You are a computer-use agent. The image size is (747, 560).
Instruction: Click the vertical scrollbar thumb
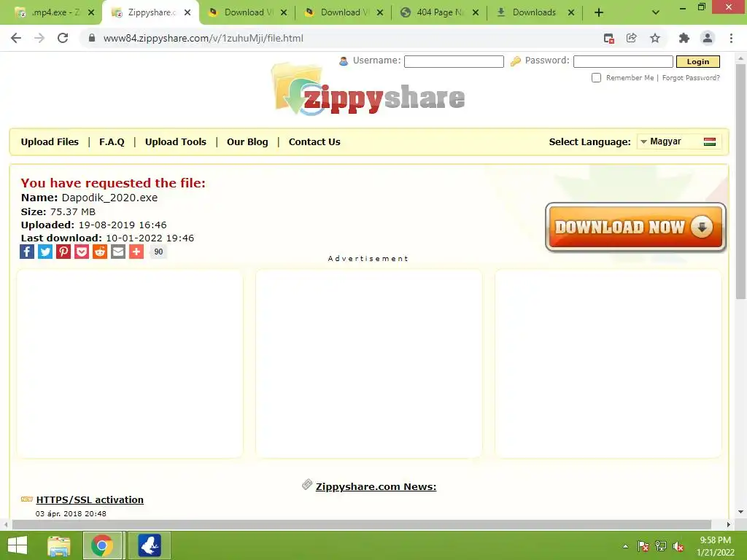740,181
